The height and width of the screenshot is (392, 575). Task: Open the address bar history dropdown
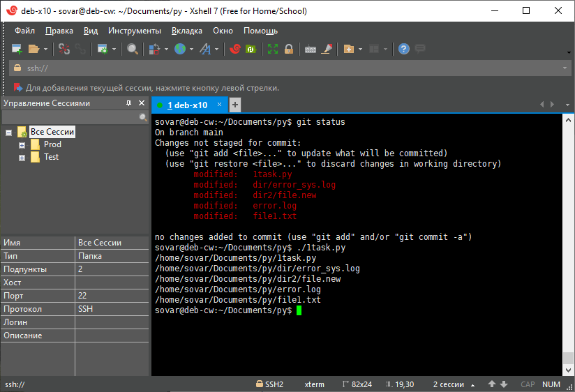[x=565, y=68]
